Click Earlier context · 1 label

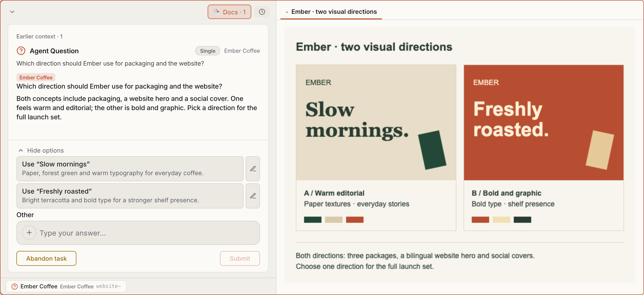point(39,36)
